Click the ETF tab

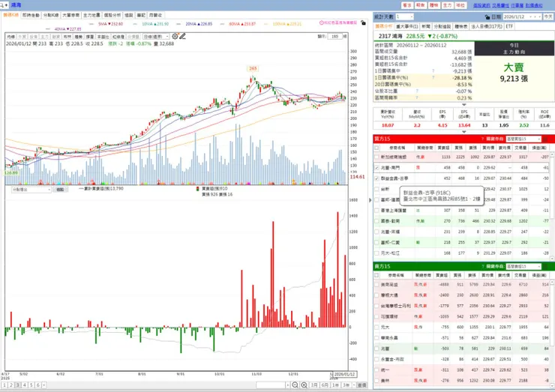click(509, 26)
